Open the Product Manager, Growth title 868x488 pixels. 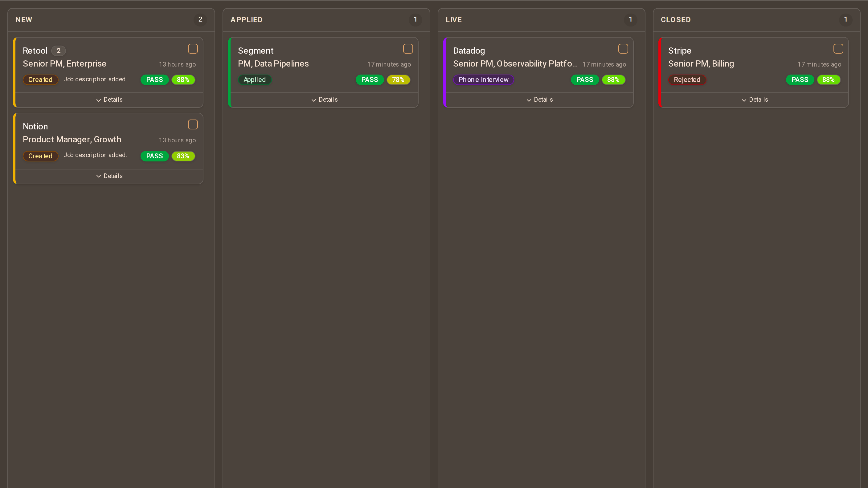(x=72, y=140)
